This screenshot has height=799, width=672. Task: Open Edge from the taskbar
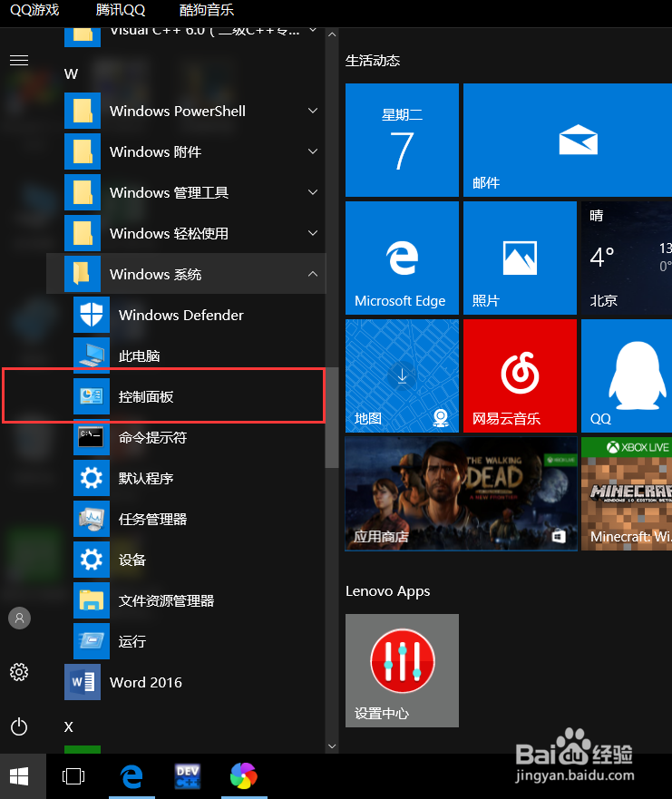click(131, 776)
